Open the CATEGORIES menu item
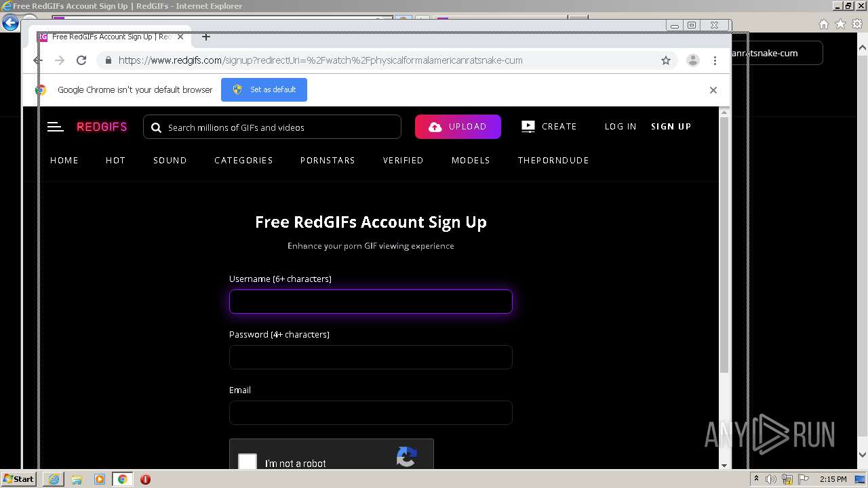The height and width of the screenshot is (488, 868). 243,161
